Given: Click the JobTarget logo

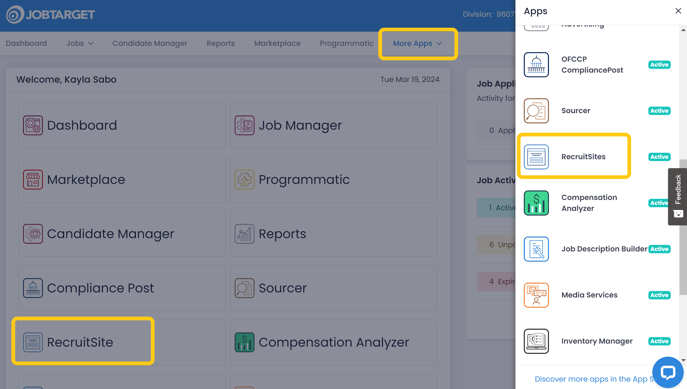Looking at the screenshot, I should pyautogui.click(x=50, y=14).
